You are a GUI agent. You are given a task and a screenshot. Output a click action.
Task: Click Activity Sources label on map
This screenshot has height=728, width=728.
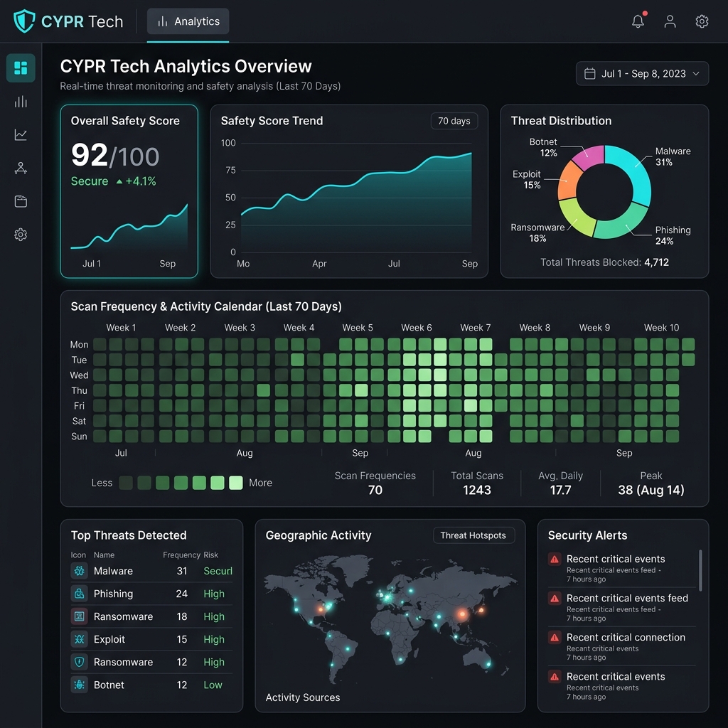click(x=303, y=697)
